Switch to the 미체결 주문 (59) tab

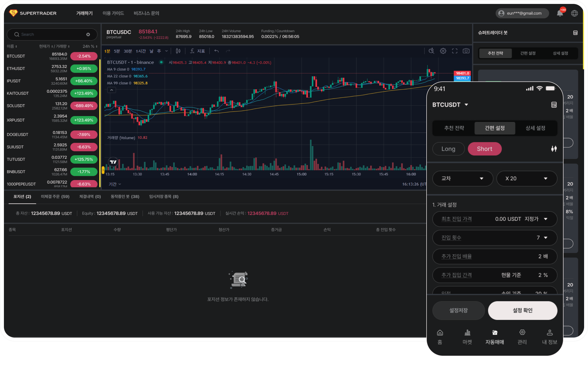click(55, 196)
